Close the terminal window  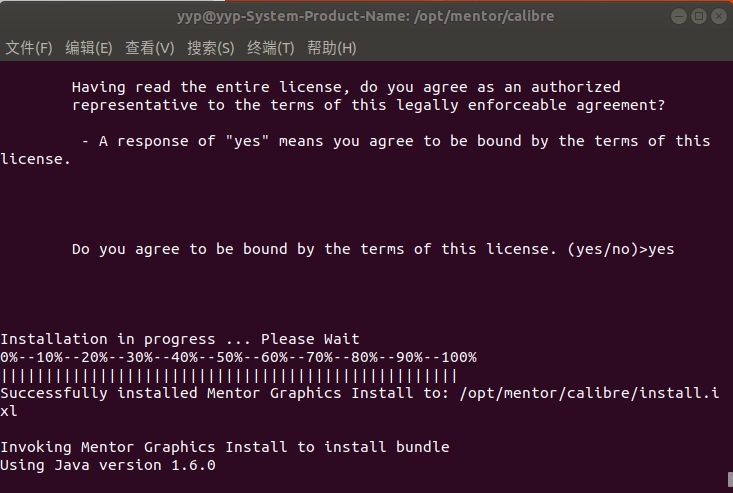(719, 16)
